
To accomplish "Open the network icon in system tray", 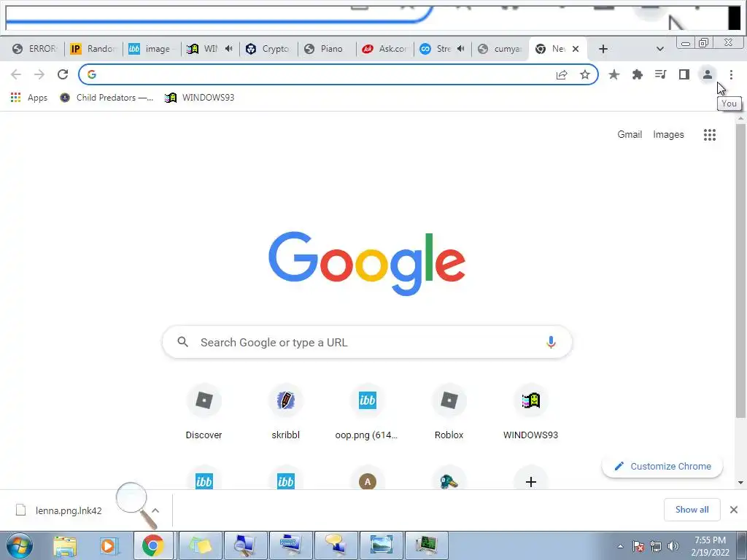I will coord(656,546).
